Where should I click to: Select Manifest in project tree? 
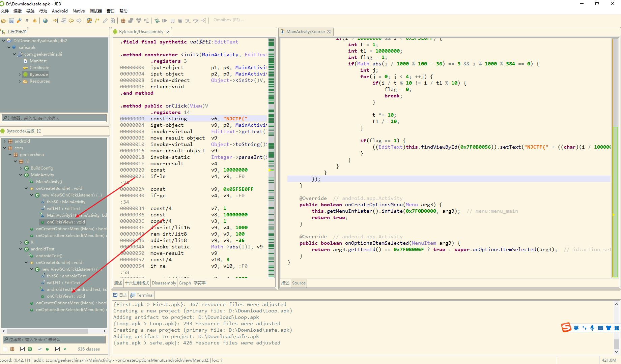click(38, 61)
